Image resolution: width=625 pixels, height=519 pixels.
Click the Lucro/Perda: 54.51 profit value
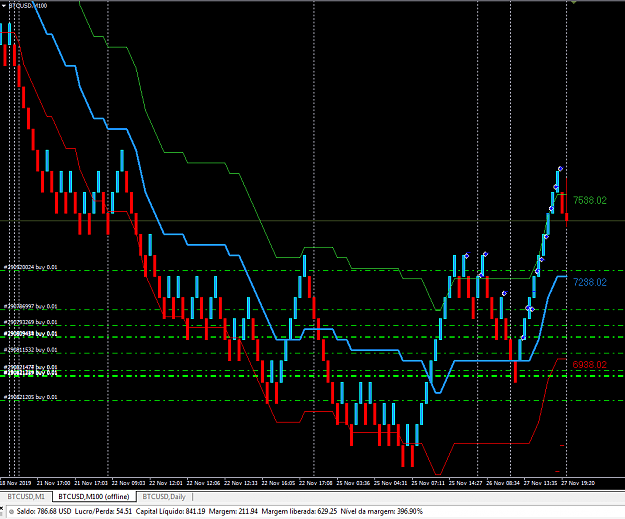coord(103,511)
